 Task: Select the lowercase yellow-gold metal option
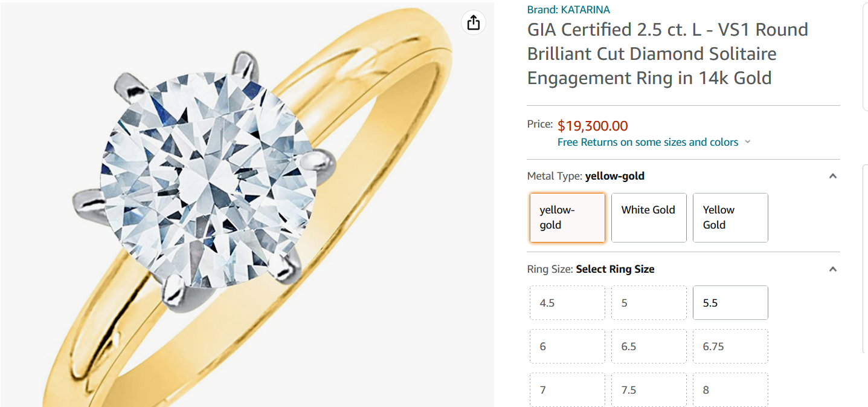(567, 218)
